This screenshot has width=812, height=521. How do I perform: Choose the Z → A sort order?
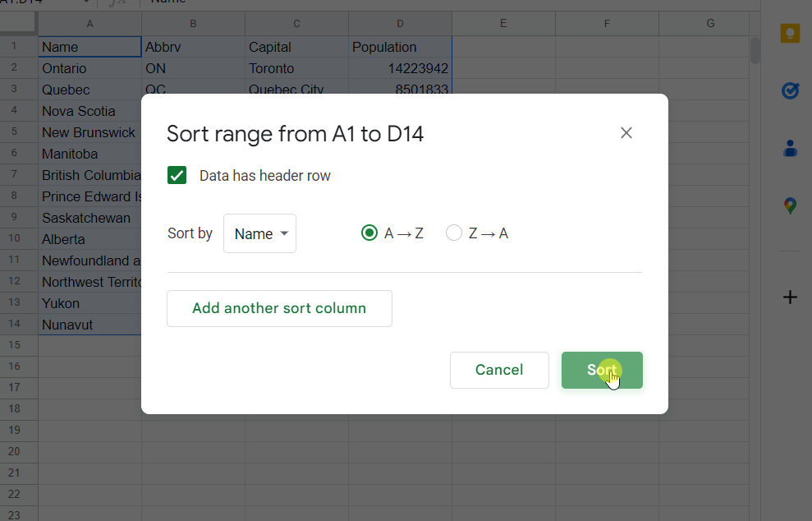pyautogui.click(x=454, y=233)
